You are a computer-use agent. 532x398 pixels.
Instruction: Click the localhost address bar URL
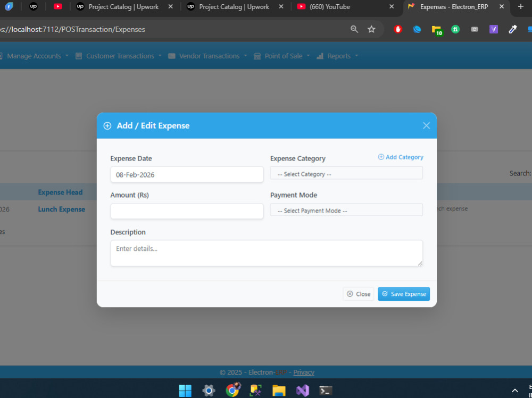pyautogui.click(x=72, y=29)
